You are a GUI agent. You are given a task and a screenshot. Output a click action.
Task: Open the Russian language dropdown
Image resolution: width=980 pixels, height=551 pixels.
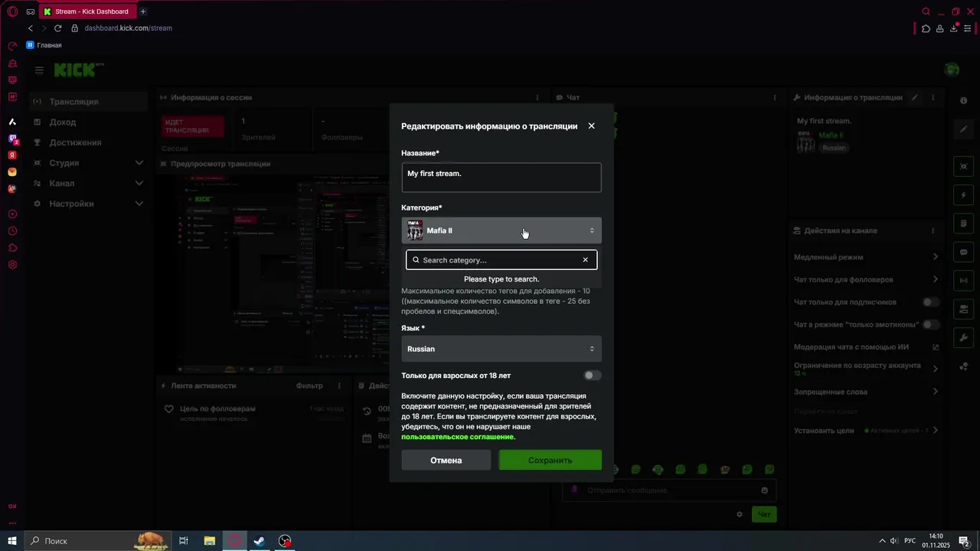tap(501, 349)
